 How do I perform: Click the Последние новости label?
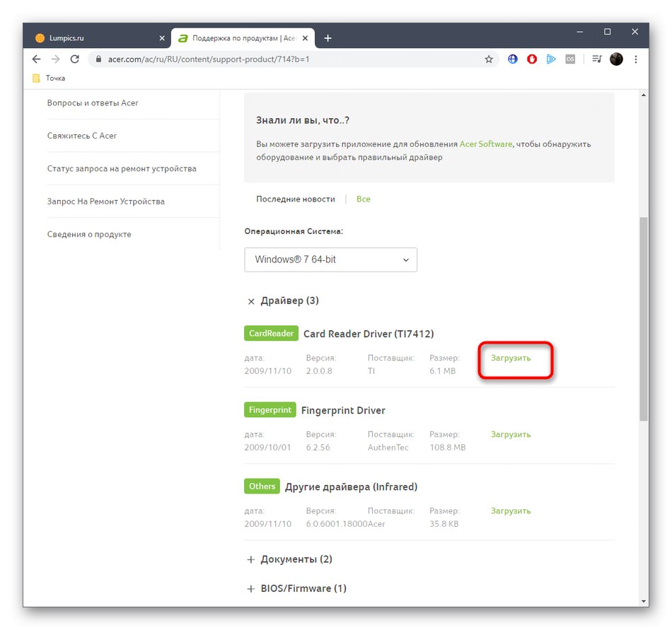[296, 199]
